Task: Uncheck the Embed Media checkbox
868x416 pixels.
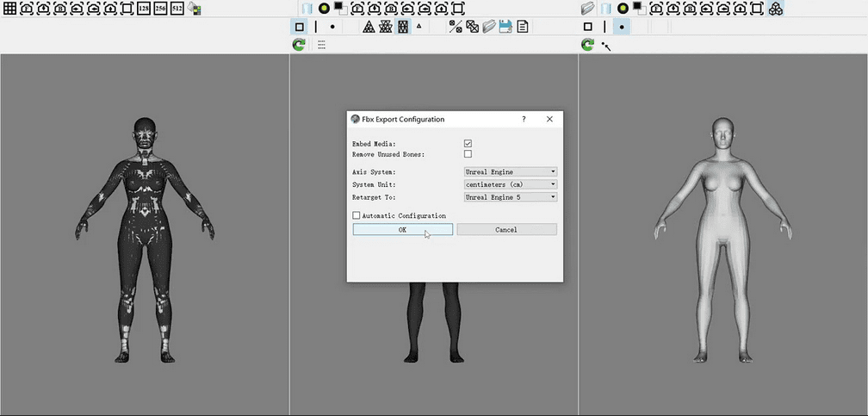Action: (468, 144)
